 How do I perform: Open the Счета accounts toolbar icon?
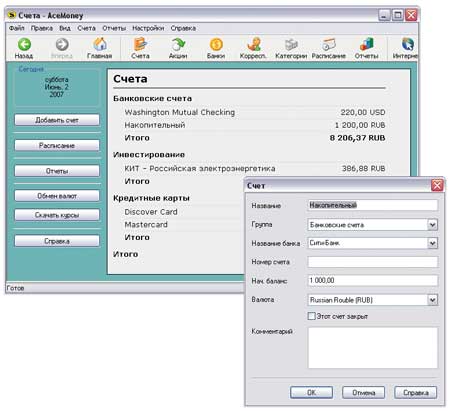(x=140, y=44)
